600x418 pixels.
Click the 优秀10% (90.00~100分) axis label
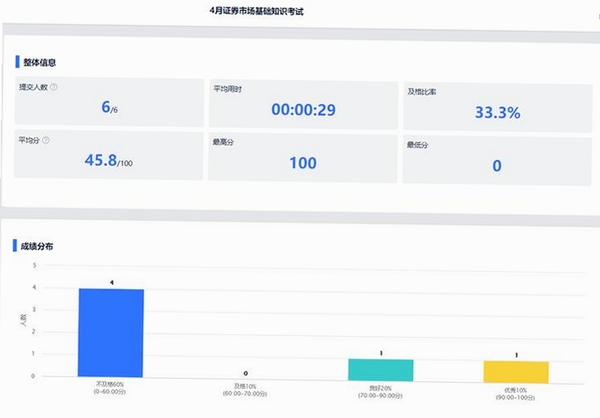(515, 394)
